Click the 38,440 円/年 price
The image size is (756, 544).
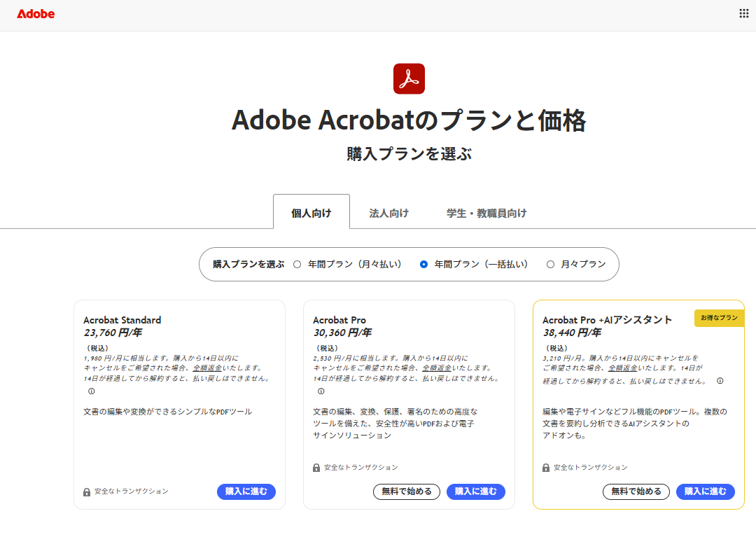point(572,333)
